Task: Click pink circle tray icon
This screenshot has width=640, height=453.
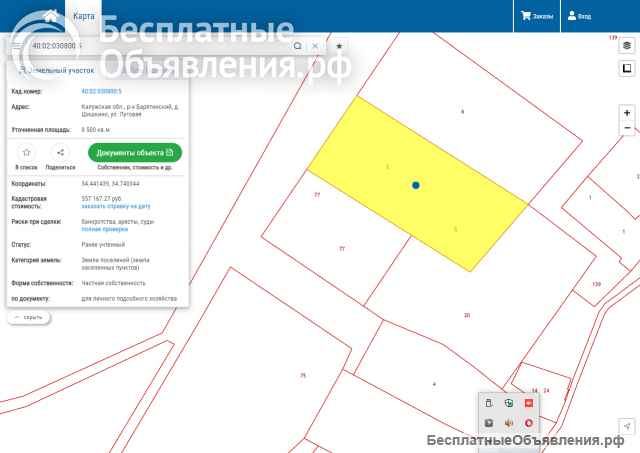Action: [529, 423]
